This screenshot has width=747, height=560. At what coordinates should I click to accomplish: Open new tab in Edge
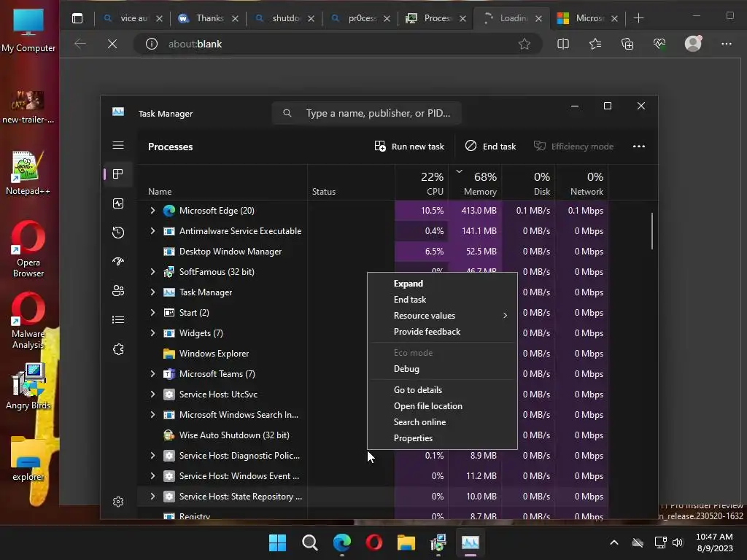point(638,18)
